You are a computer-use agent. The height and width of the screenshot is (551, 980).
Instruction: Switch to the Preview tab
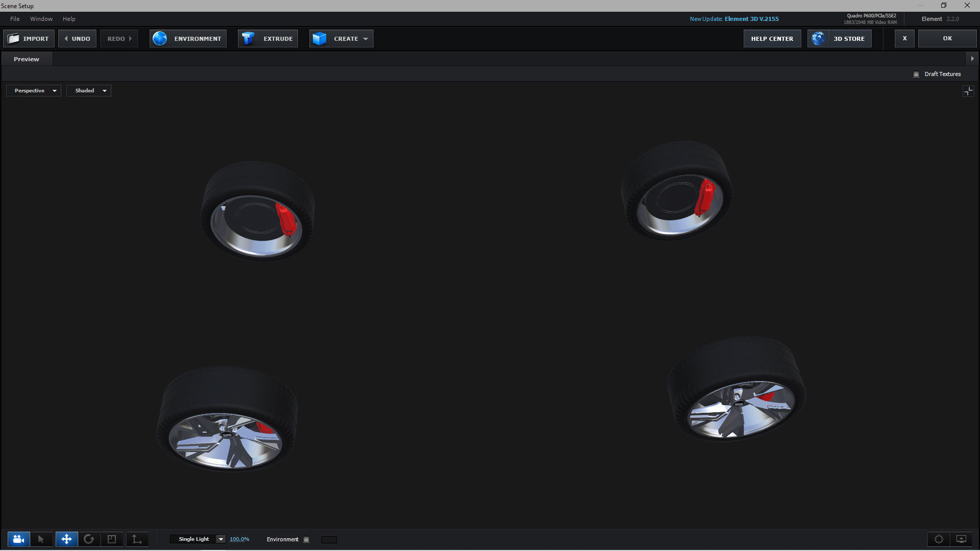[x=27, y=59]
